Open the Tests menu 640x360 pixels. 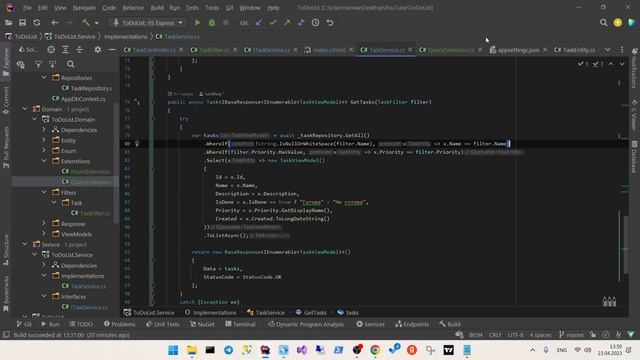click(x=192, y=8)
